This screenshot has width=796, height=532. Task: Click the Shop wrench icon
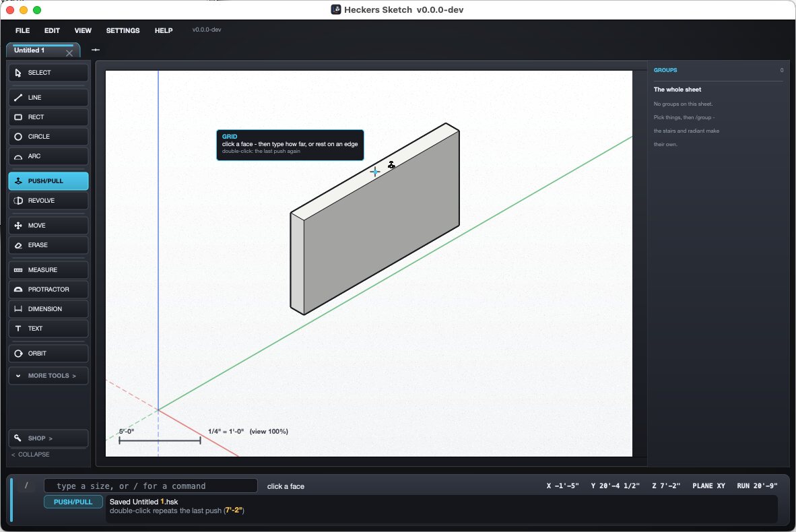[18, 438]
